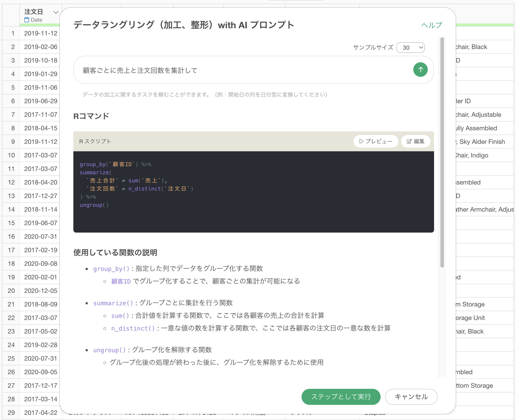Select date cell 2018-11-14
This screenshot has width=516, height=420.
point(41,209)
